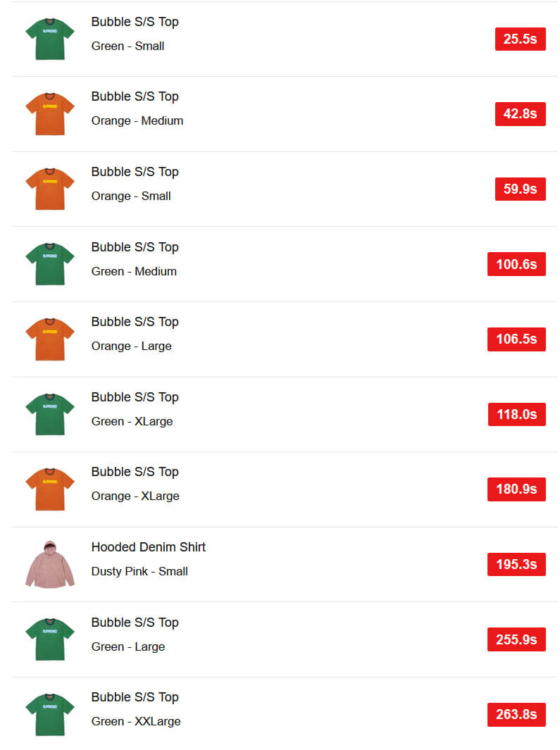This screenshot has height=750, width=560.
Task: Open the green Bubble S/S Top Small thumbnail
Action: coord(50,39)
